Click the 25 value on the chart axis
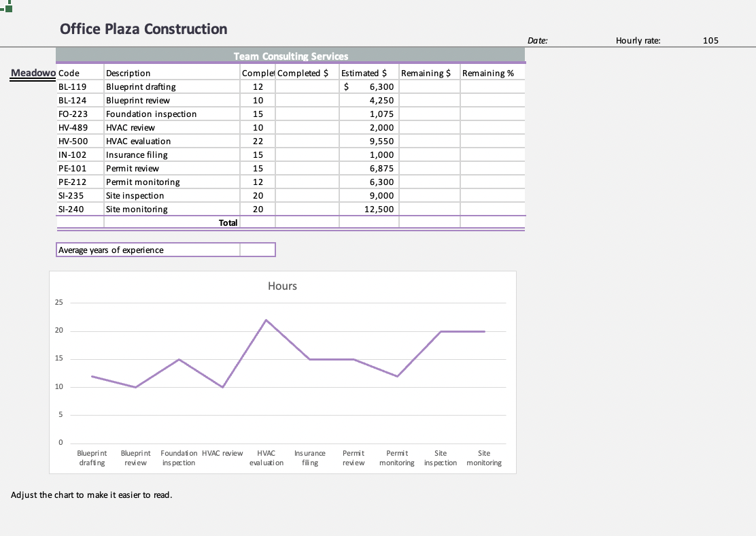Image resolution: width=756 pixels, height=536 pixels. 59,303
